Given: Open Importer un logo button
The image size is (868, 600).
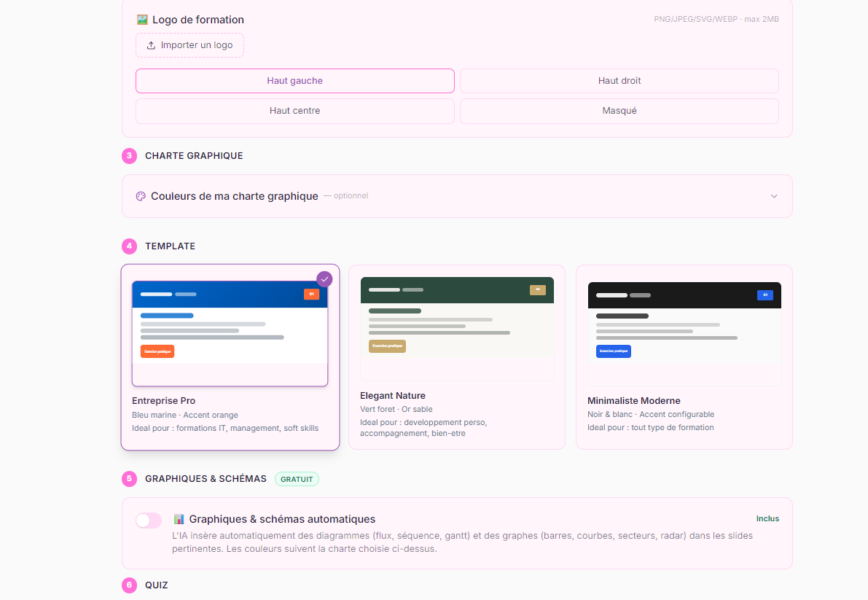Looking at the screenshot, I should (x=190, y=45).
